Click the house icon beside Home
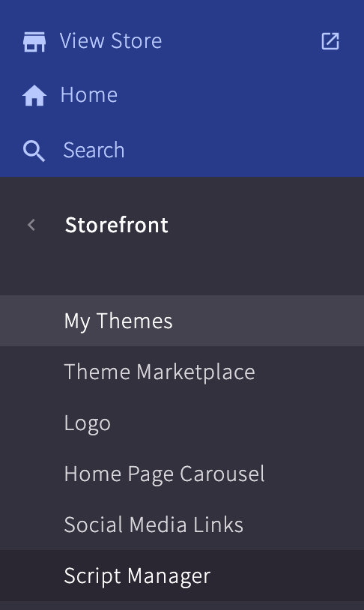The height and width of the screenshot is (610, 364). tap(34, 95)
